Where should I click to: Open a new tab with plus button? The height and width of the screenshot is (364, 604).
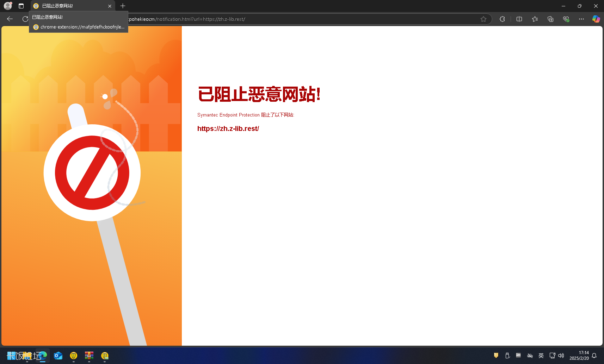click(123, 6)
